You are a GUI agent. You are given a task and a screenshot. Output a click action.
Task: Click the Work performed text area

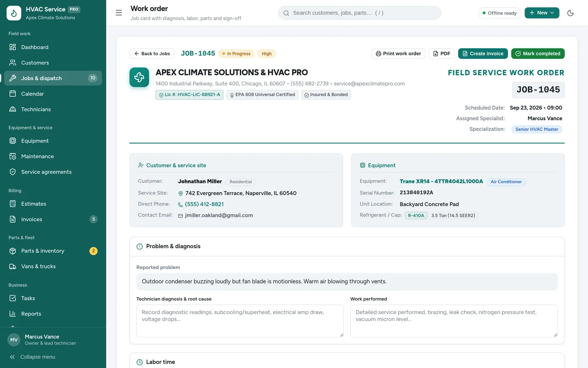[454, 321]
